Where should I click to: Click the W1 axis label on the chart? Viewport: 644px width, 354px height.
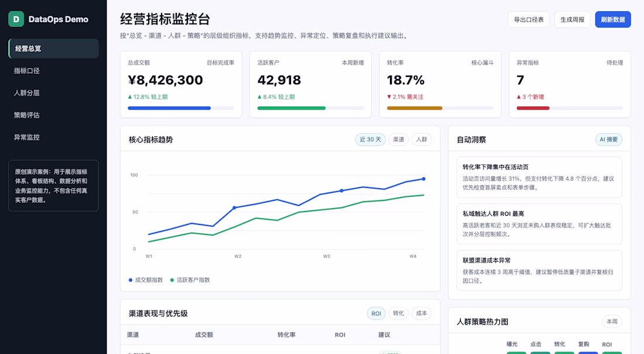coord(149,256)
